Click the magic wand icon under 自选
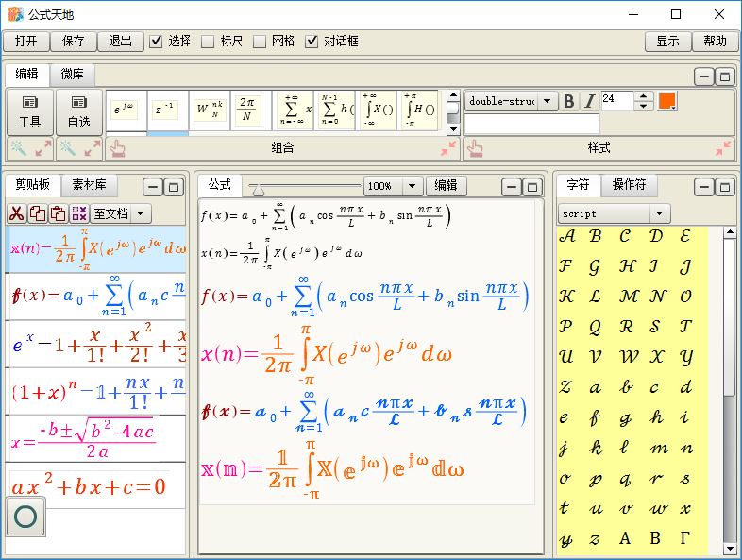 pyautogui.click(x=68, y=148)
